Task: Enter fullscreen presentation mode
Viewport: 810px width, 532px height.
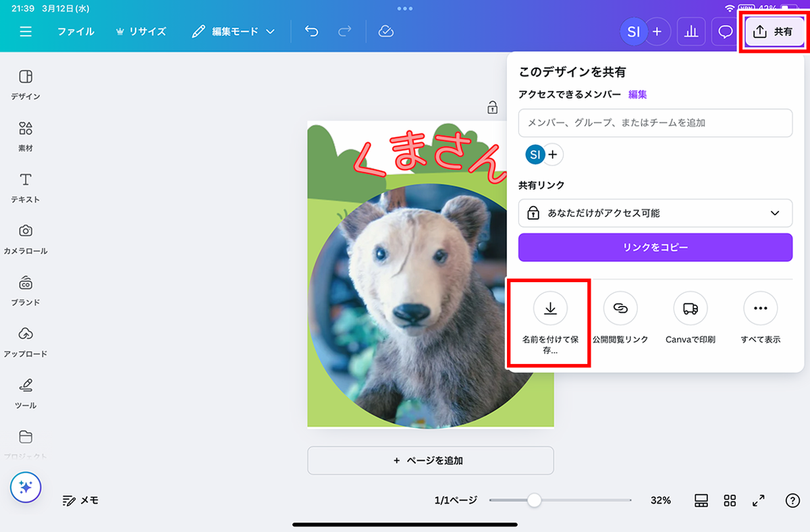Action: pyautogui.click(x=759, y=500)
